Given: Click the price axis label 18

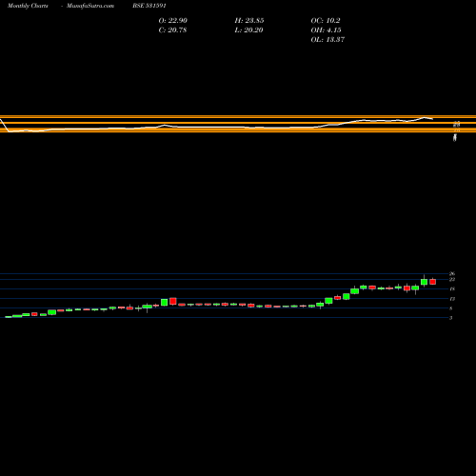Looking at the screenshot, I should pyautogui.click(x=452, y=289).
